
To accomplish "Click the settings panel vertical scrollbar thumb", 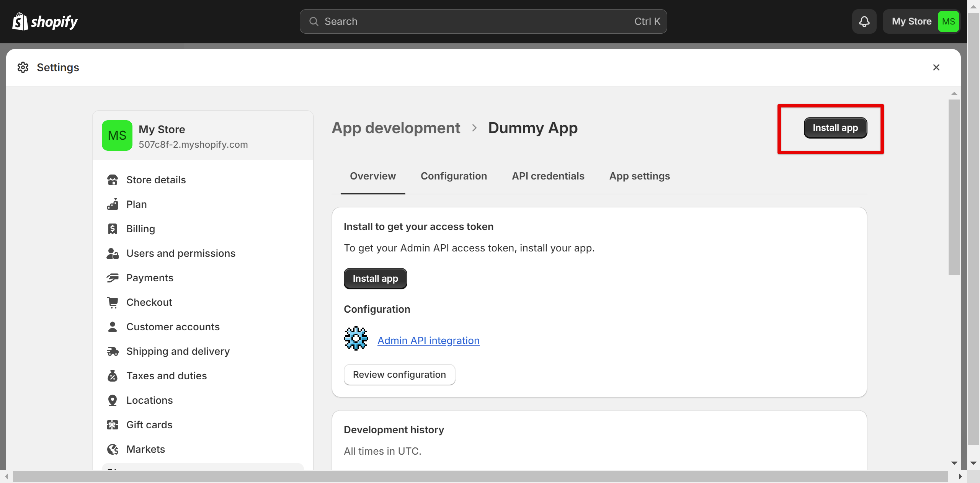I will [x=954, y=187].
